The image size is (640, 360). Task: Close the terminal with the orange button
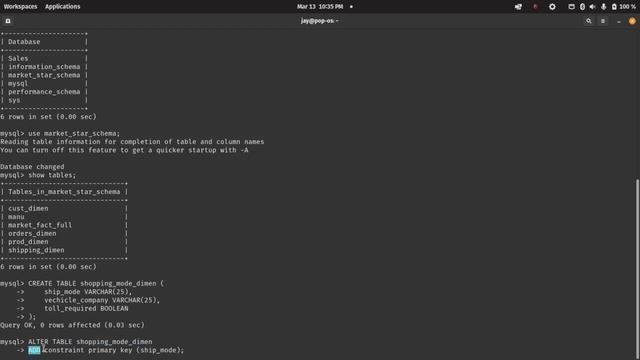[632, 21]
